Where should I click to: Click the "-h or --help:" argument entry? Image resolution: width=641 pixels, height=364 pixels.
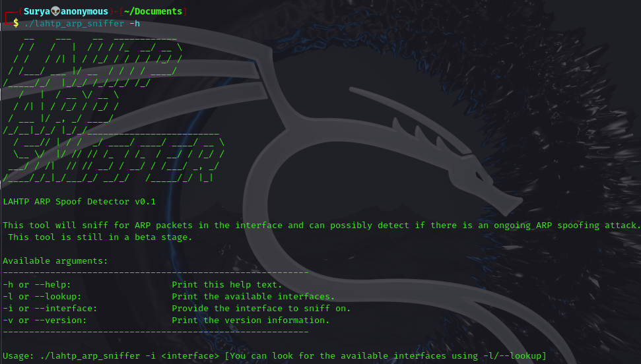pos(37,284)
